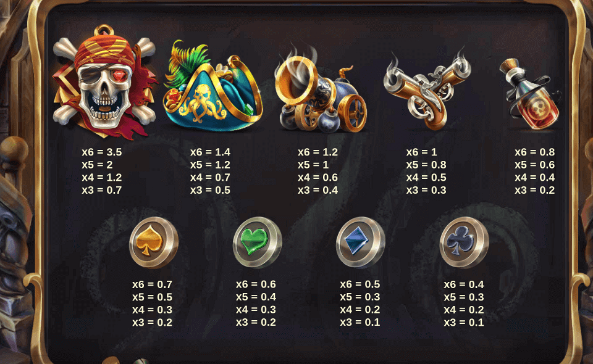Click the diamond x6 = 0.5 payout
This screenshot has height=364, width=593.
(x=360, y=284)
